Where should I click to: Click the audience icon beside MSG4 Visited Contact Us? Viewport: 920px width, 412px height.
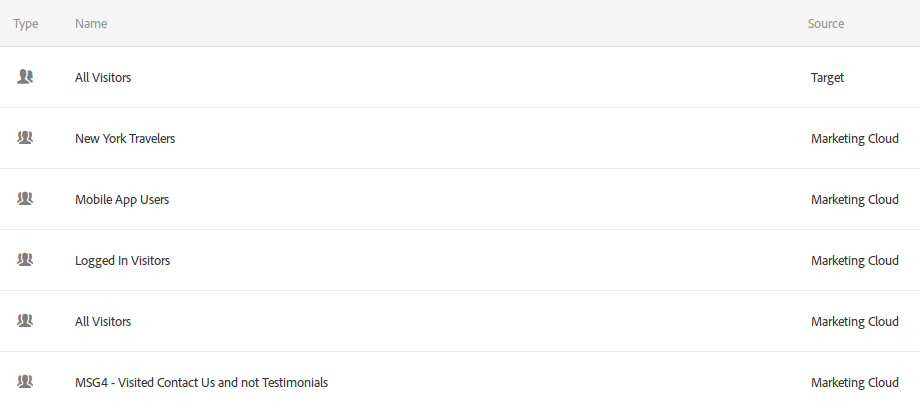(25, 382)
